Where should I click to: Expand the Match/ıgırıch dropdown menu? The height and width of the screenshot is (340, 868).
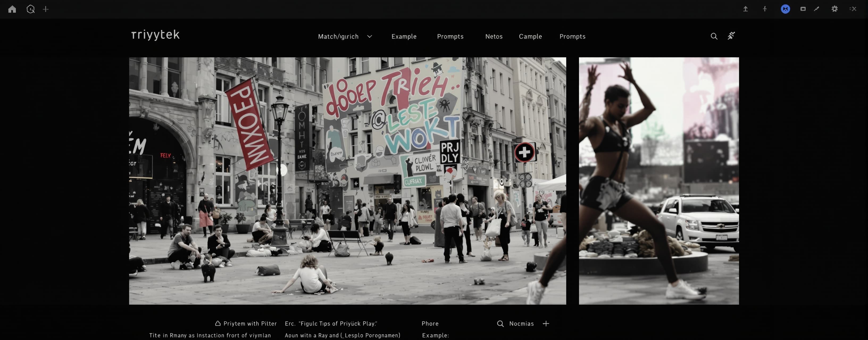pos(345,36)
